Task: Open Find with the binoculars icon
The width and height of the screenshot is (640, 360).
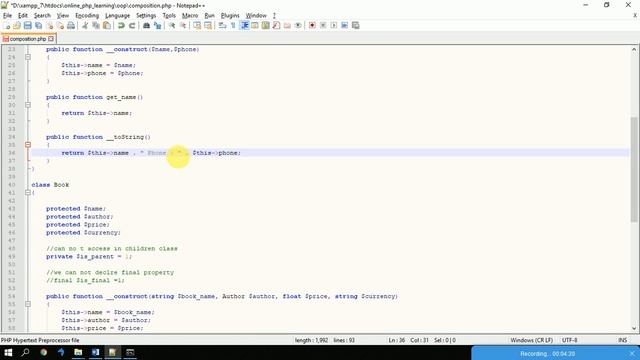Action: pyautogui.click(x=146, y=25)
